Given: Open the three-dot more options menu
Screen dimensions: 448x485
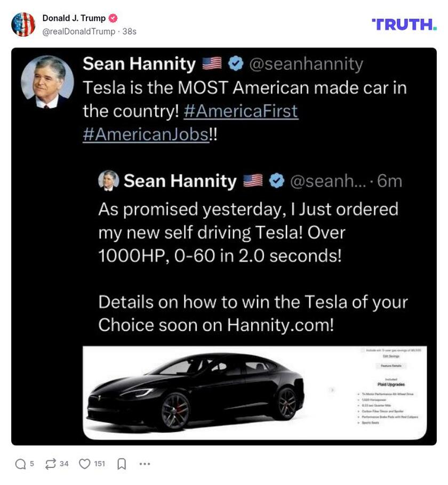Looking at the screenshot, I should (145, 464).
